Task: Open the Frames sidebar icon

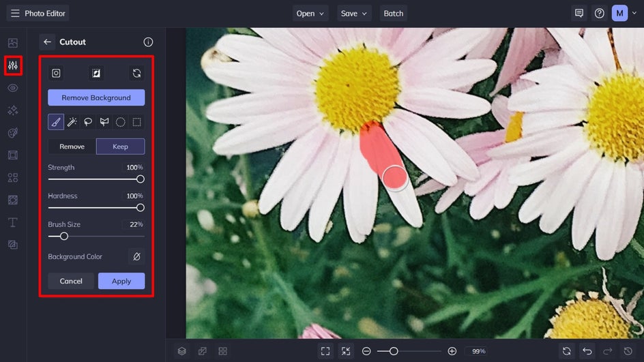Action: (x=13, y=155)
